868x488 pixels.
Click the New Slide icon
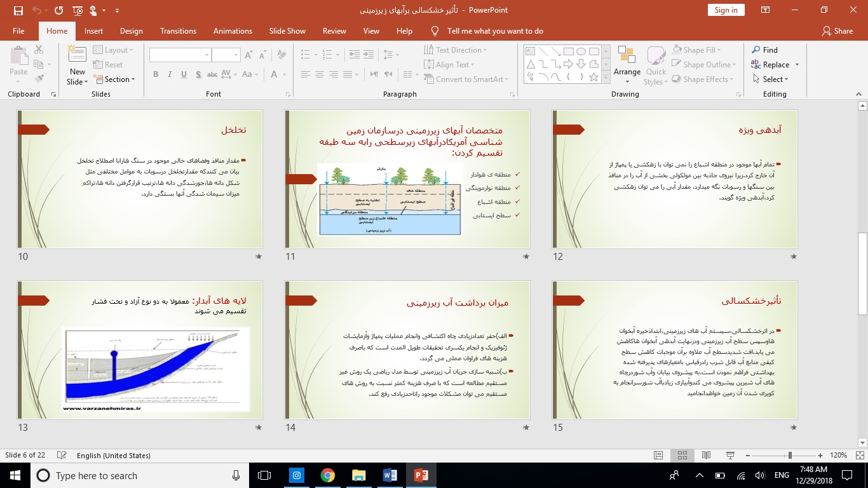(x=78, y=56)
